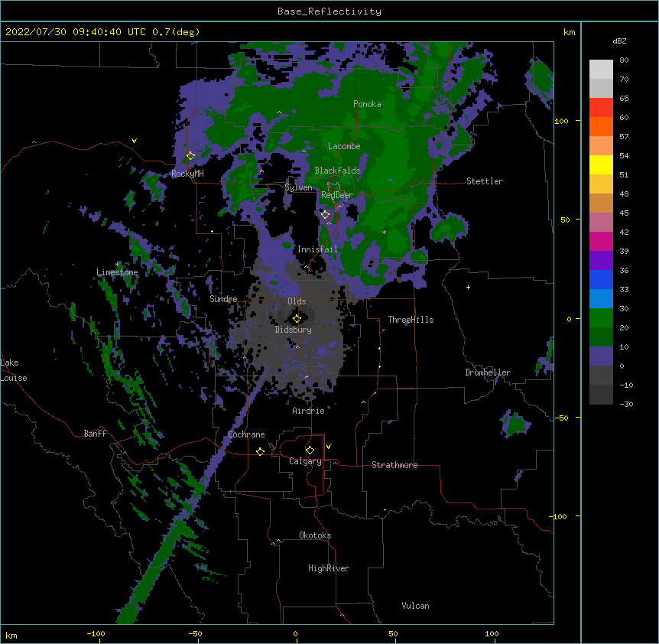The height and width of the screenshot is (644, 659).
Task: Click the small light-blue echo pixels east of Blackfalds
Action: 388,181
